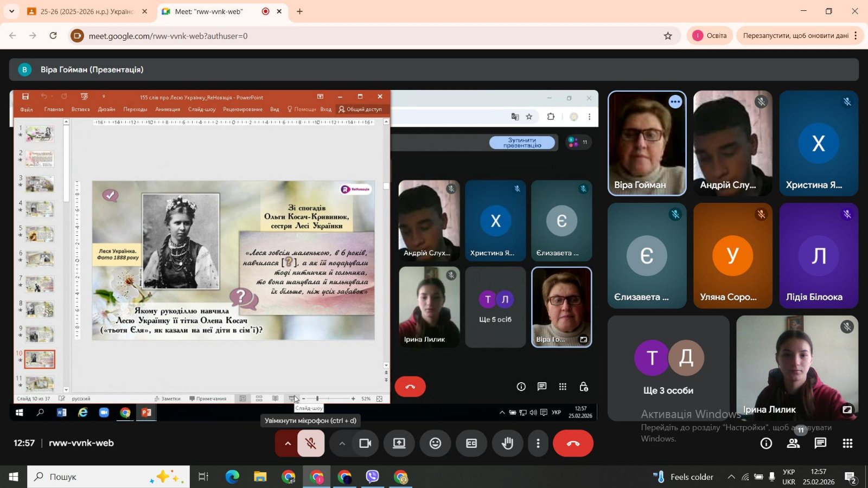Click 'Перезапустити, щоб оновити дані' button
Image resolution: width=868 pixels, height=488 pixels.
point(796,36)
